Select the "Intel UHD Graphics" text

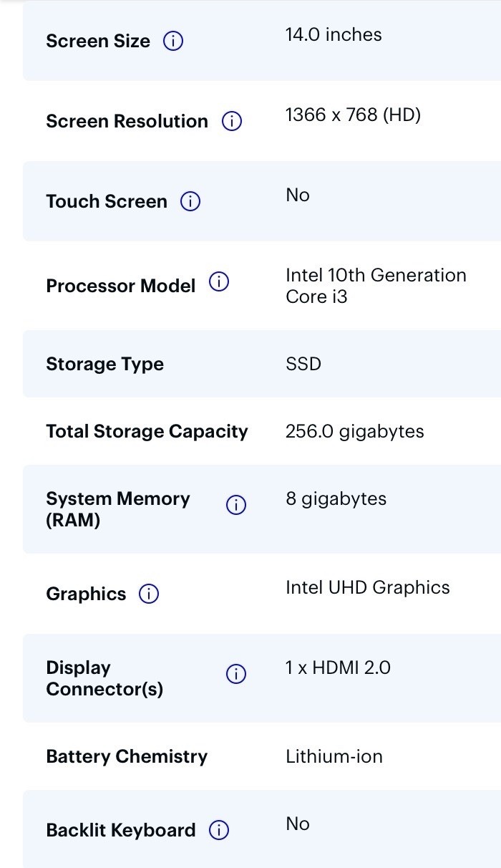click(368, 588)
